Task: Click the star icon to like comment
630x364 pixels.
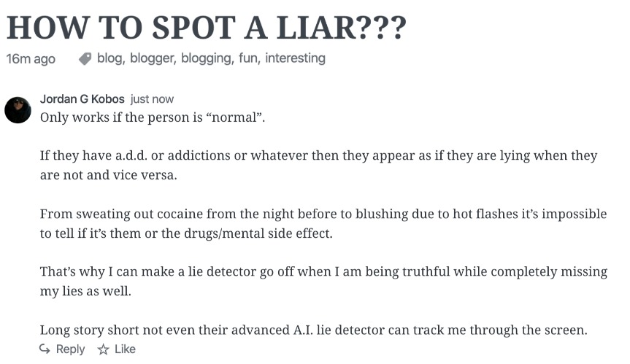Action: coord(103,349)
